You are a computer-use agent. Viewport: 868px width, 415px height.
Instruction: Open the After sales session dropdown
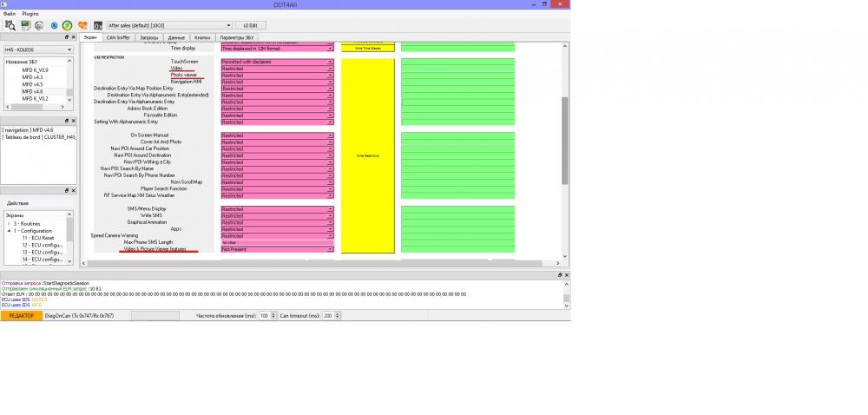(x=169, y=25)
